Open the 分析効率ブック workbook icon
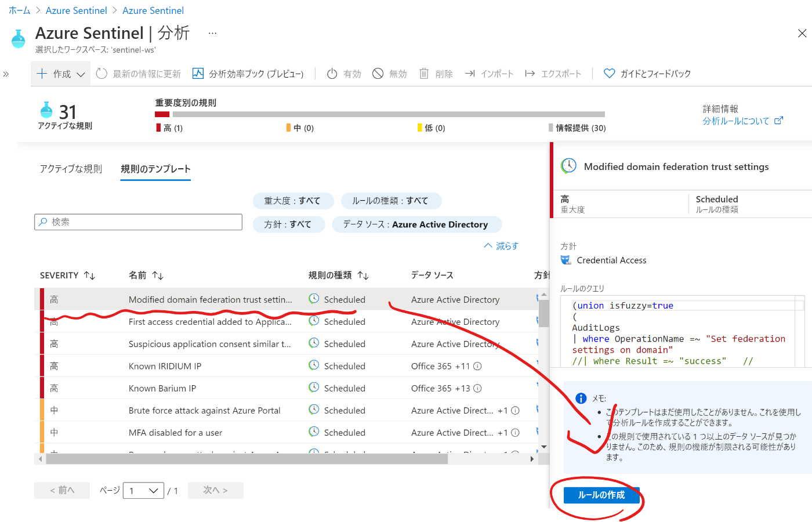The width and height of the screenshot is (812, 522). (198, 74)
